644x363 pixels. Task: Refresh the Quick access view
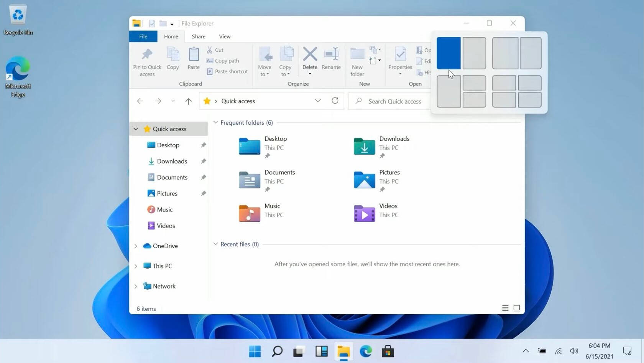click(335, 101)
